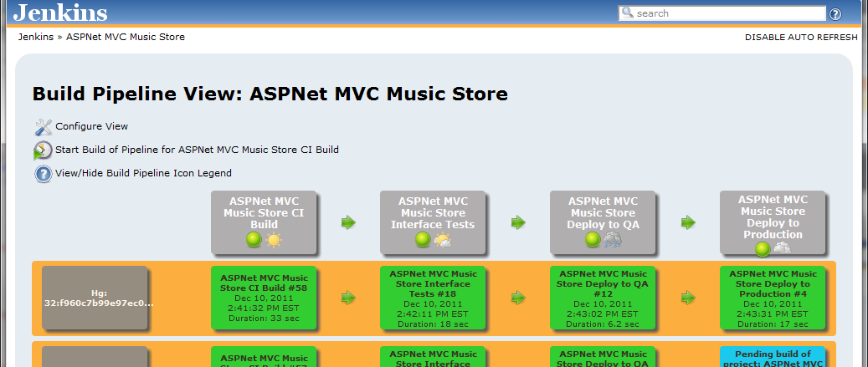The height and width of the screenshot is (367, 868).
Task: Click CI Build green status ball
Action: [254, 239]
